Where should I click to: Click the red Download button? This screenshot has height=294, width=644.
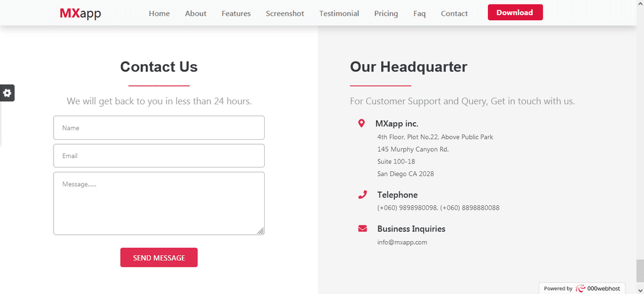click(x=515, y=13)
